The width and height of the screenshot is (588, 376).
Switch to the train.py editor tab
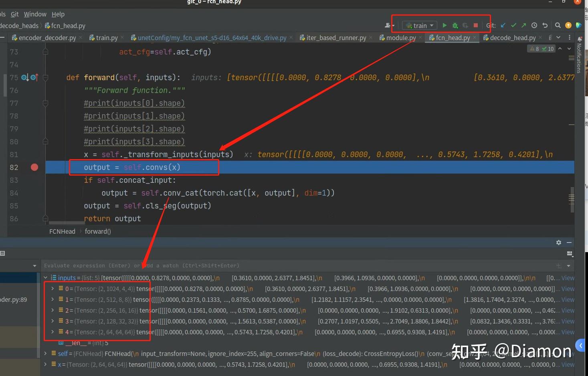tap(106, 38)
